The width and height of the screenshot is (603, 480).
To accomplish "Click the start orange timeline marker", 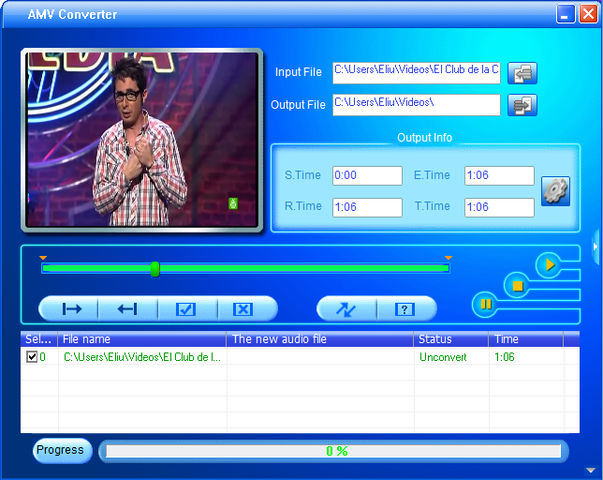I will point(43,258).
